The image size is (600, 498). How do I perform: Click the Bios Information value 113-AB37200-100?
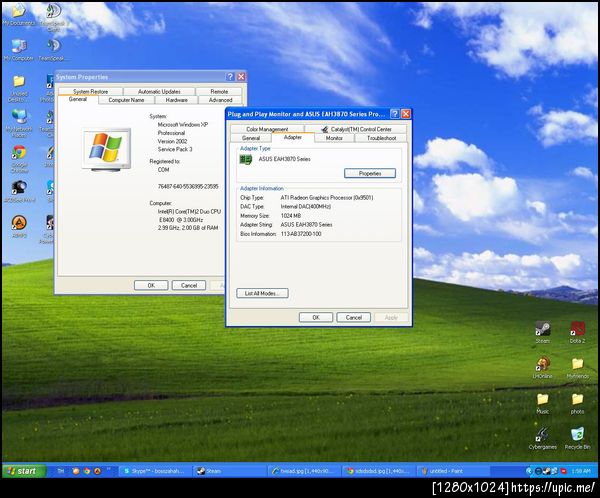pos(301,233)
